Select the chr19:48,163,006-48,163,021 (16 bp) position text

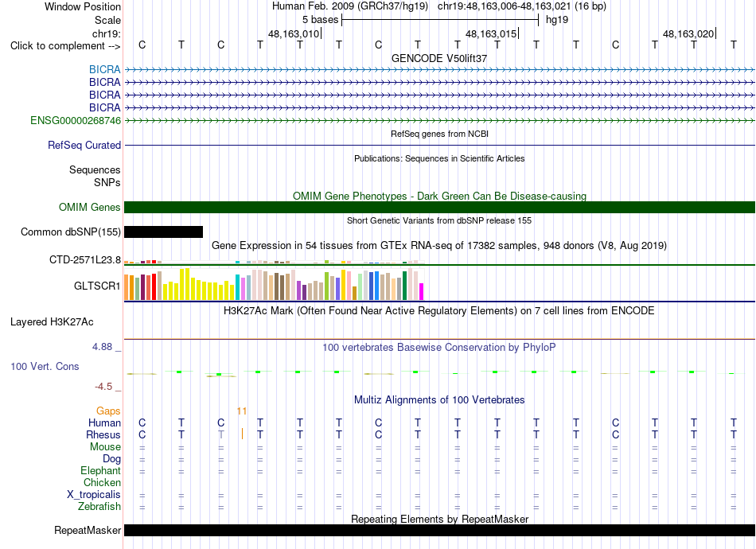pos(522,6)
